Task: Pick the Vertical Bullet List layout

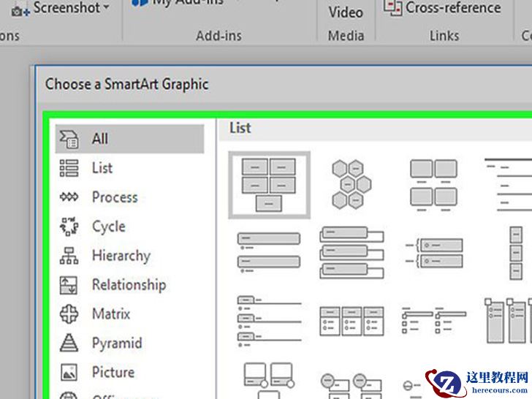Action: (x=269, y=253)
